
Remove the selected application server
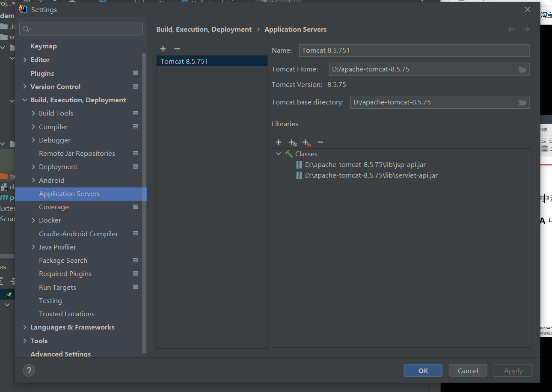177,49
